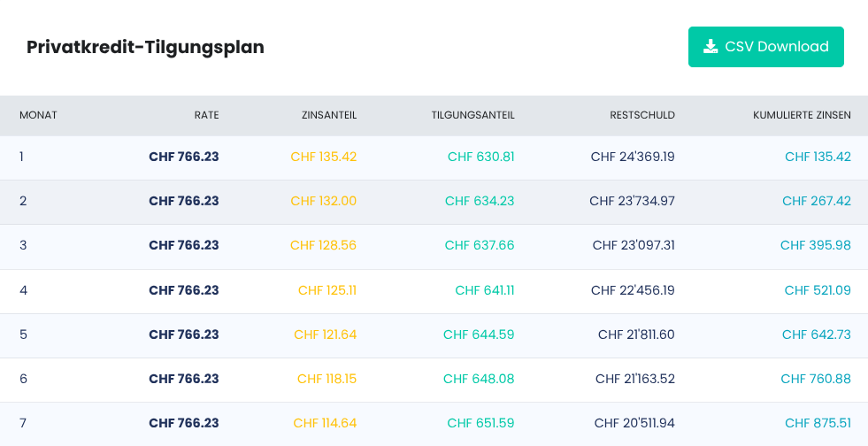Click the MONAT column header
Image resolution: width=868 pixels, height=446 pixels.
coord(38,115)
